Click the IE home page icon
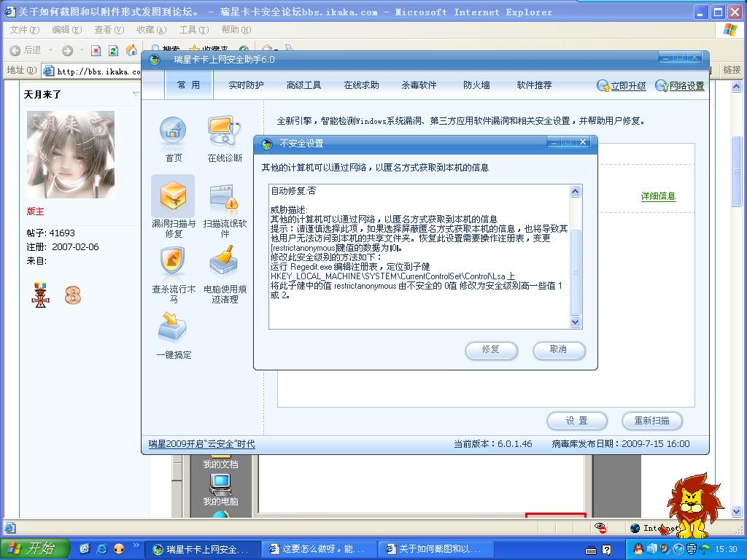Screen dimensions: 747x560 click(131, 50)
